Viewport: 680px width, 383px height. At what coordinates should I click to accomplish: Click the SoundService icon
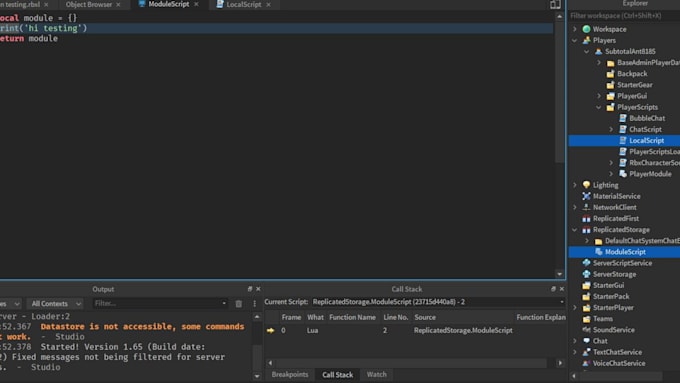[x=586, y=330]
